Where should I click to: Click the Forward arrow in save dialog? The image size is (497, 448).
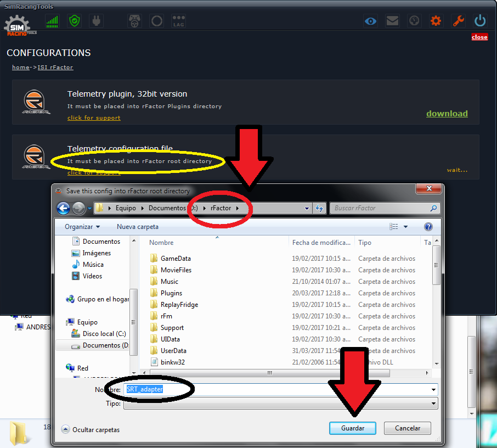pos(78,209)
